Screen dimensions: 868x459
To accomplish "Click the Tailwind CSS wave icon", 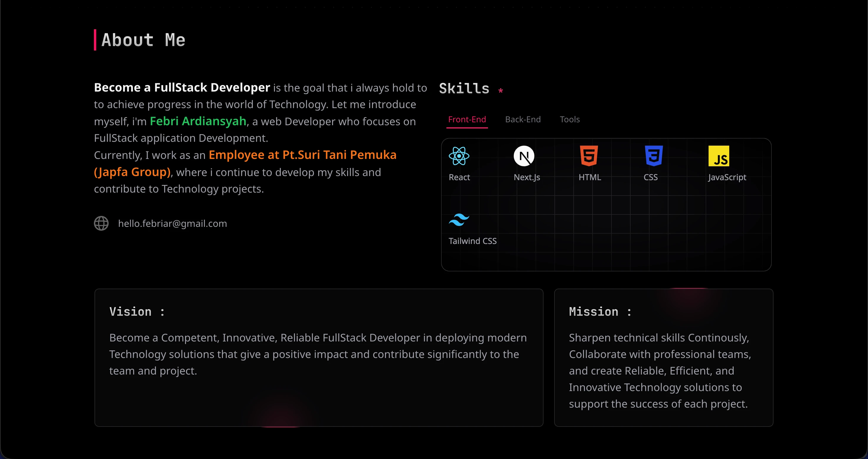I will [x=459, y=220].
